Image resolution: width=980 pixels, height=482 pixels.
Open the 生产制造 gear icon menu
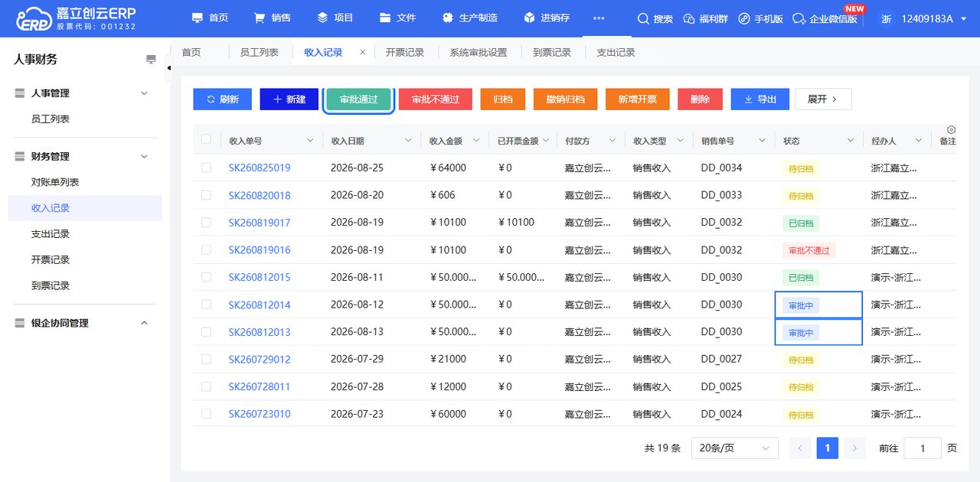(447, 18)
